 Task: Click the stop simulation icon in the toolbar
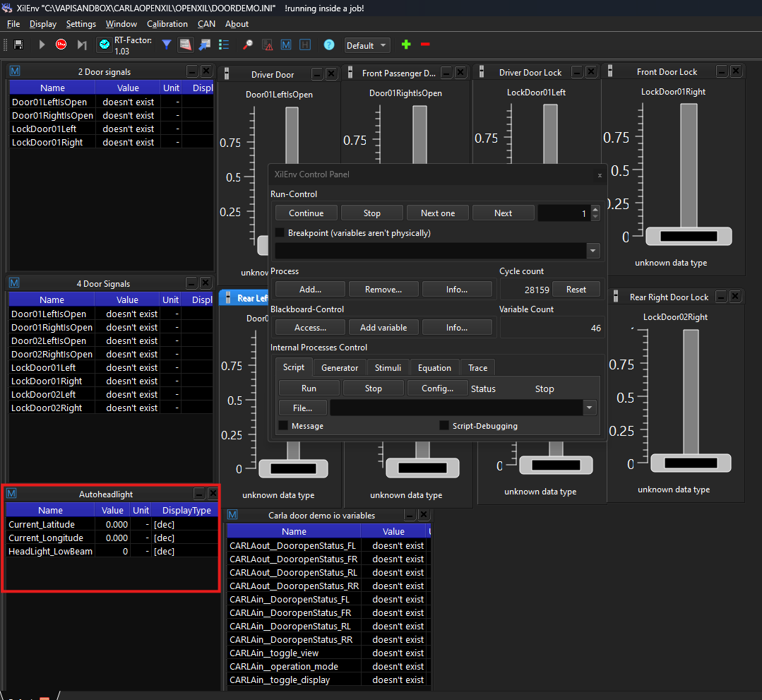click(x=62, y=45)
